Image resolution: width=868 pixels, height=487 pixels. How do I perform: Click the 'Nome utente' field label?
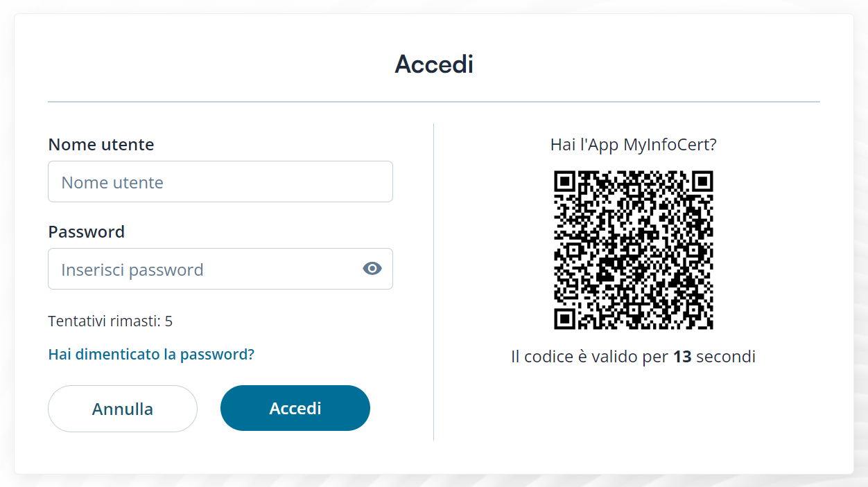pos(101,145)
